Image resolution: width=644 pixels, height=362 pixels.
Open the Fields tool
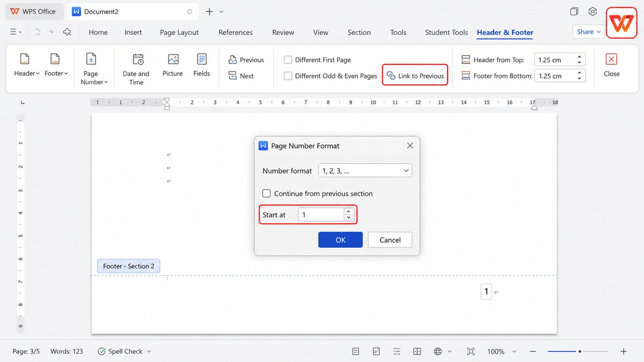click(202, 65)
